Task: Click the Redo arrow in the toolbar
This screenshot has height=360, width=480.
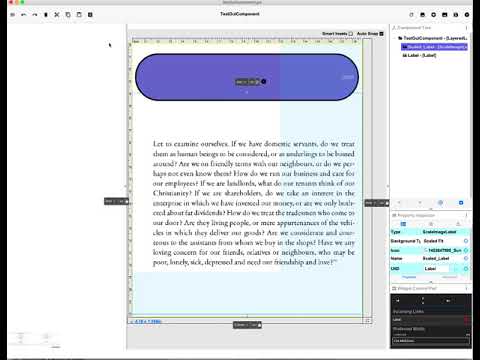Action: coord(35,15)
